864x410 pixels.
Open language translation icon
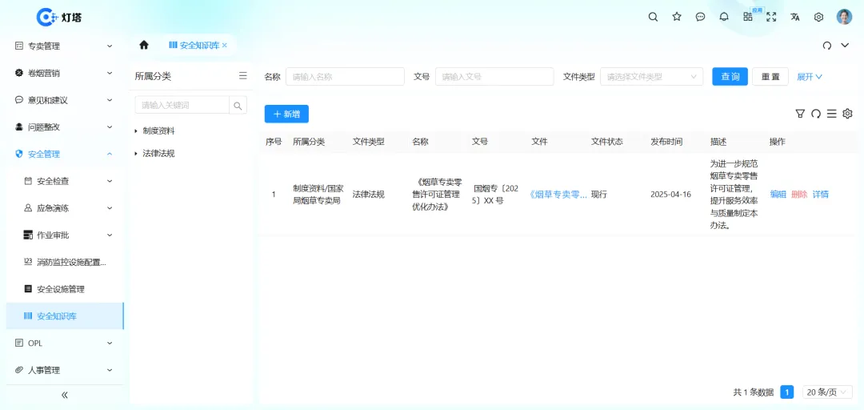tap(795, 17)
